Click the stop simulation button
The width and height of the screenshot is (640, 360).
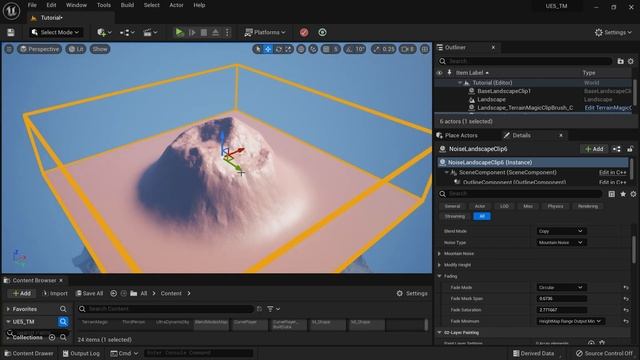point(204,32)
